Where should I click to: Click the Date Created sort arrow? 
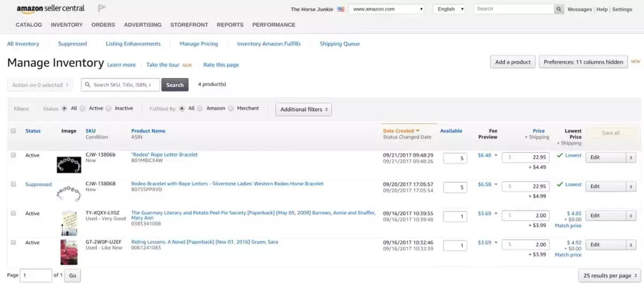tap(418, 131)
